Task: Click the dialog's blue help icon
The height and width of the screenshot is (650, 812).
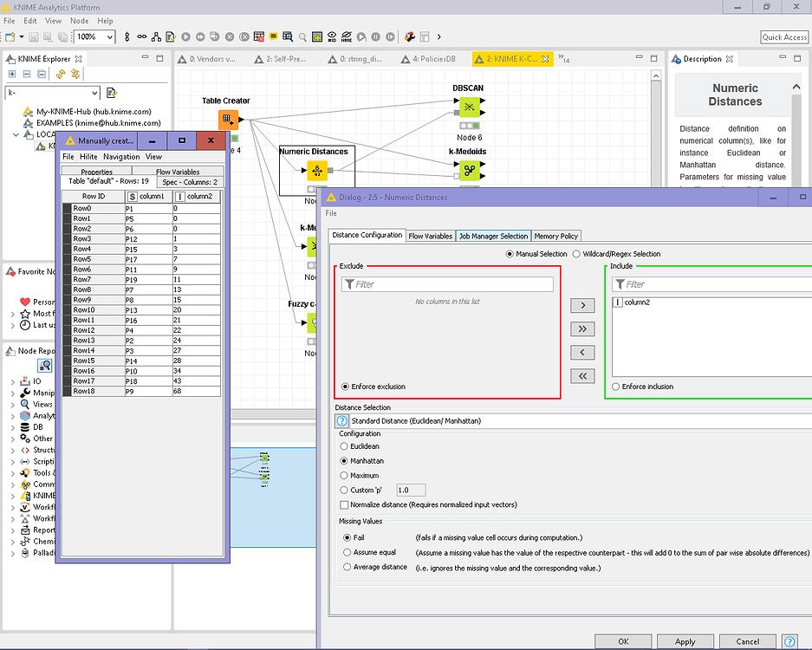Action: click(x=789, y=641)
